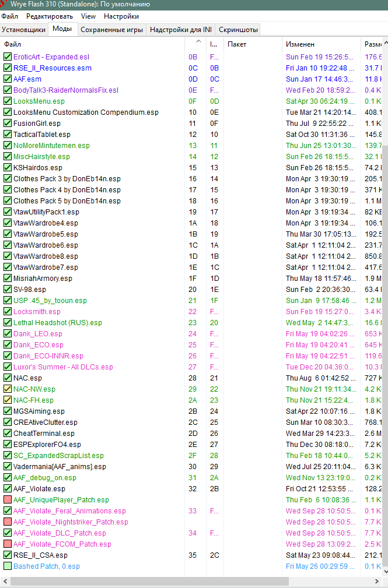Uncheck the AAF.esm mod checkbox

[x=8, y=79]
